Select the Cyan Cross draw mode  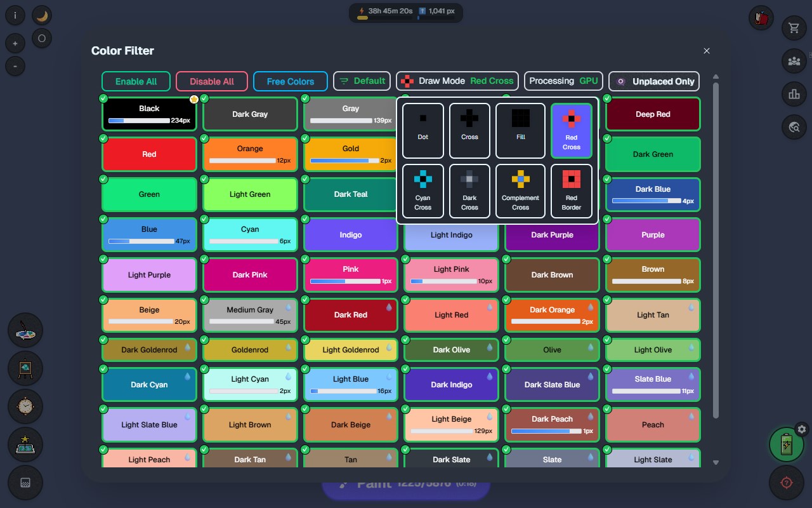423,192
